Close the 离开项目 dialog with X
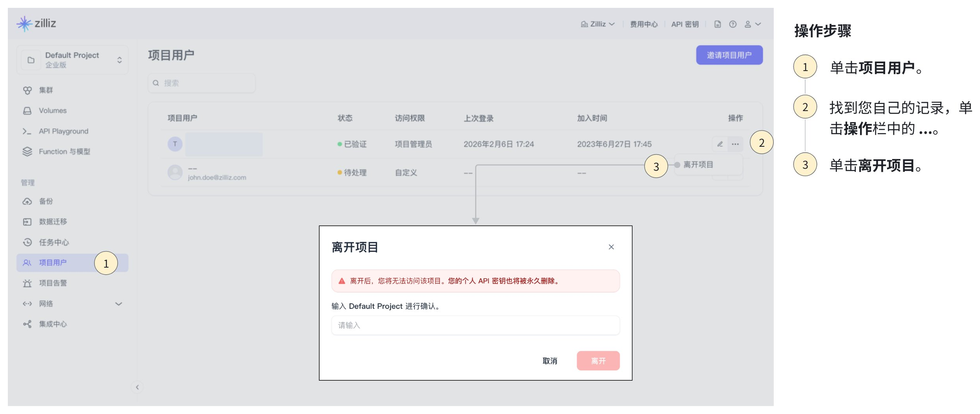Image resolution: width=980 pixels, height=414 pixels. click(611, 247)
